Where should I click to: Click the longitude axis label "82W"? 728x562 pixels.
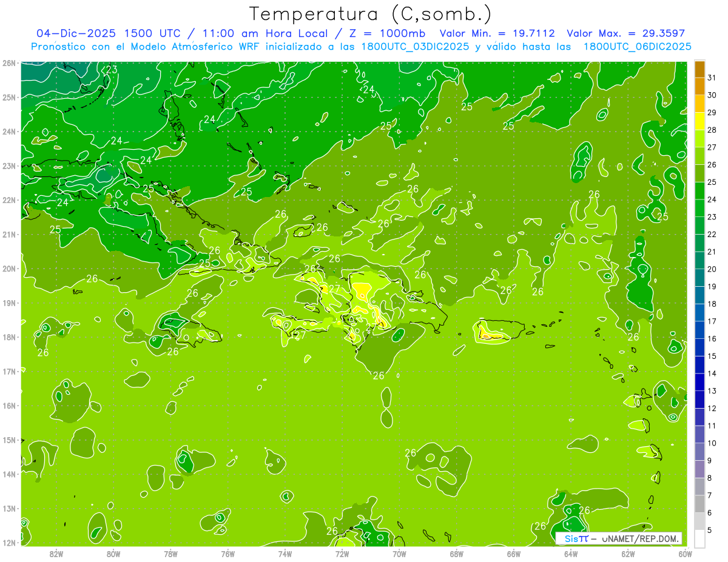tap(56, 554)
